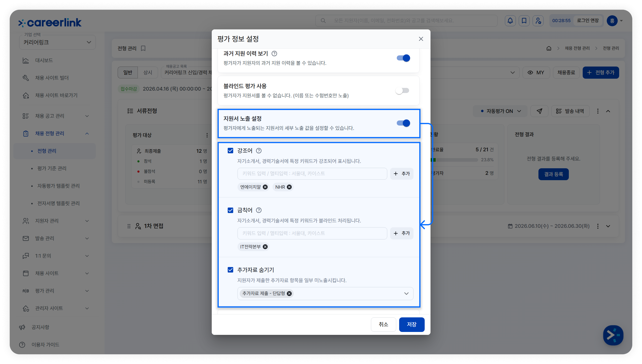
Task: Open the 채용공고 목록 dropdown arrow
Action: (x=512, y=73)
